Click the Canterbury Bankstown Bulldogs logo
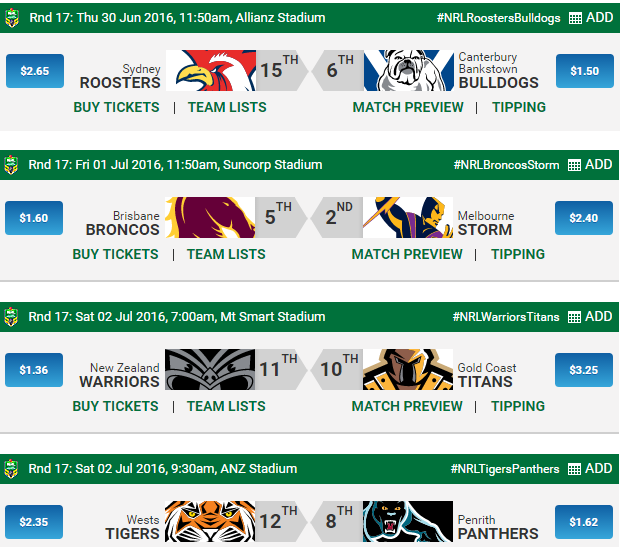The height and width of the screenshot is (554, 621). click(406, 71)
